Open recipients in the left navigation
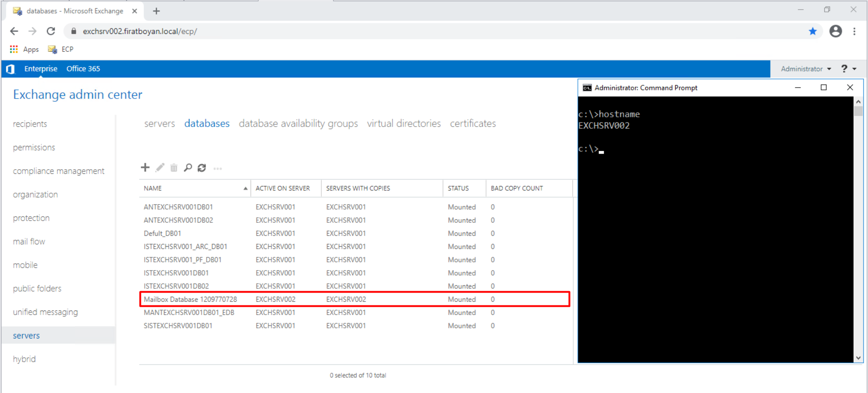The width and height of the screenshot is (868, 393). pos(30,124)
